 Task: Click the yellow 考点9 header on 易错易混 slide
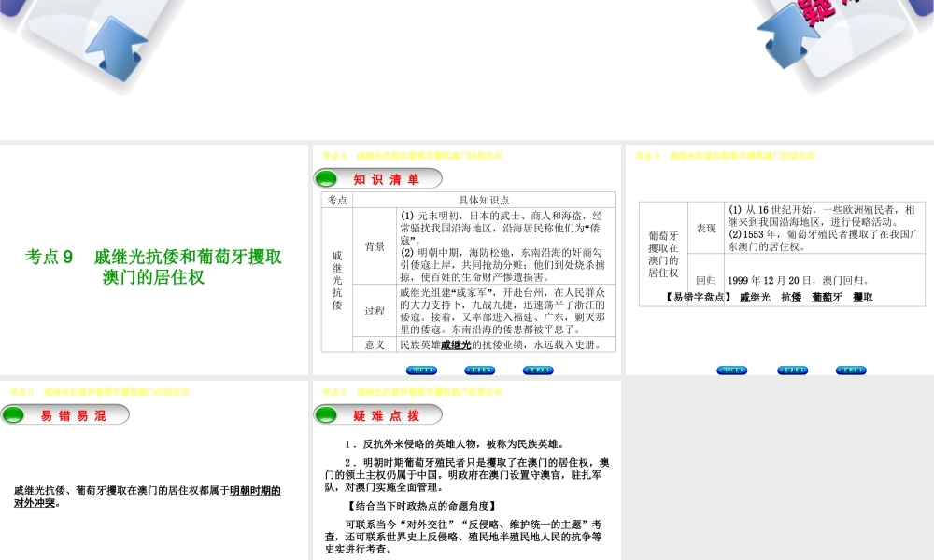click(100, 392)
